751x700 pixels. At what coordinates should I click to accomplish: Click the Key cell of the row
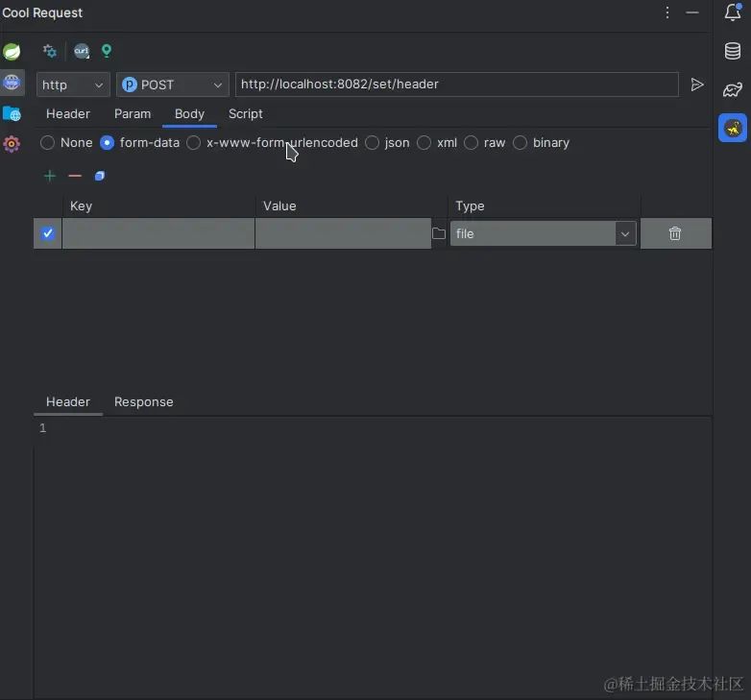click(158, 233)
